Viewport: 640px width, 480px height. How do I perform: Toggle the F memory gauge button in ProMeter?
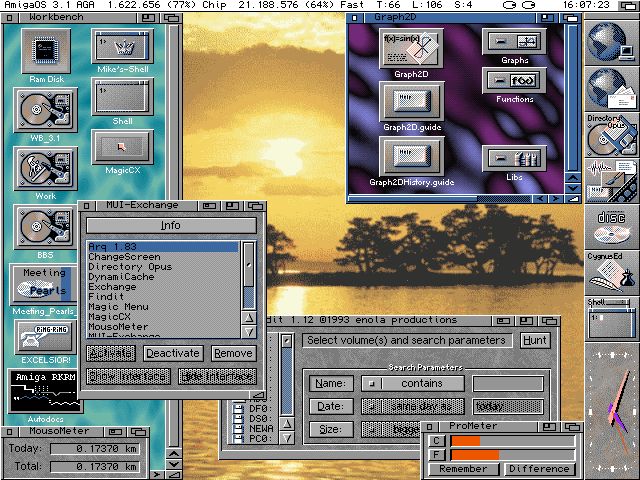point(437,454)
